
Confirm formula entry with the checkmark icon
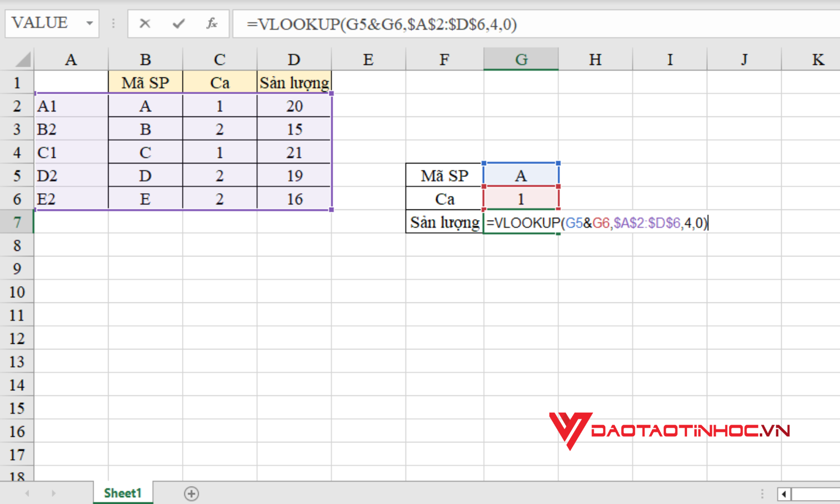(x=178, y=24)
